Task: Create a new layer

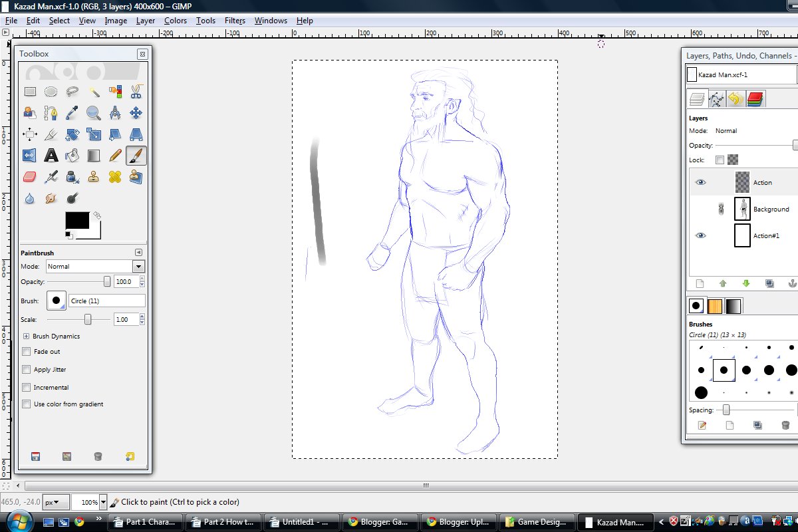Action: point(700,283)
